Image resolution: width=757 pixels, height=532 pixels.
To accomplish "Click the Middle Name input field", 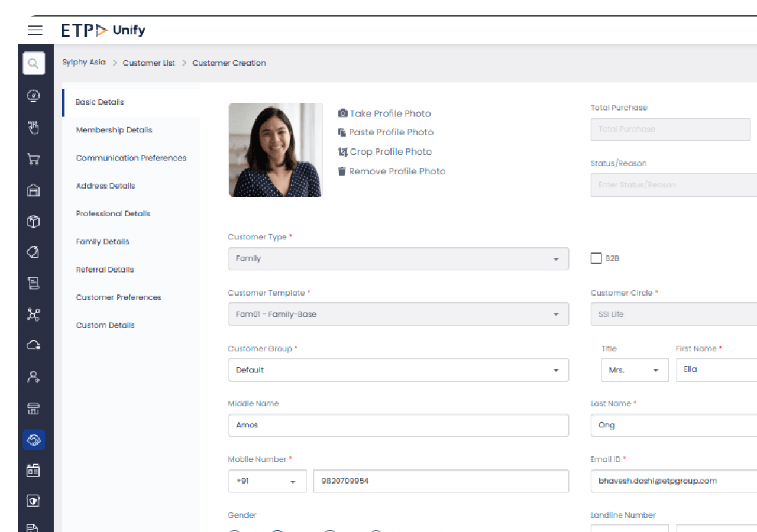I will click(x=398, y=425).
